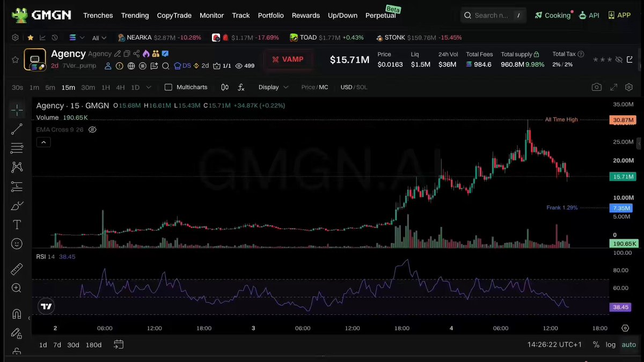The width and height of the screenshot is (644, 362).
Task: Share the Agency token
Action: click(x=136, y=54)
